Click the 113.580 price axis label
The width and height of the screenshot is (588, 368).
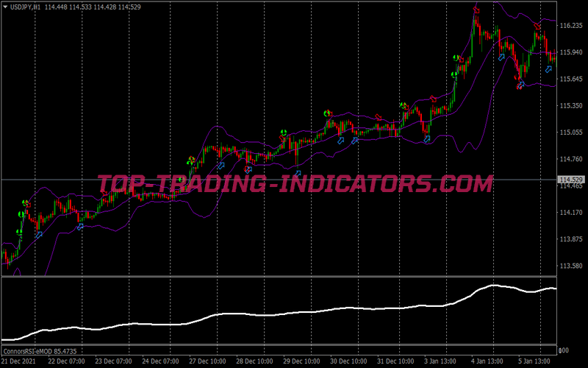(x=571, y=266)
